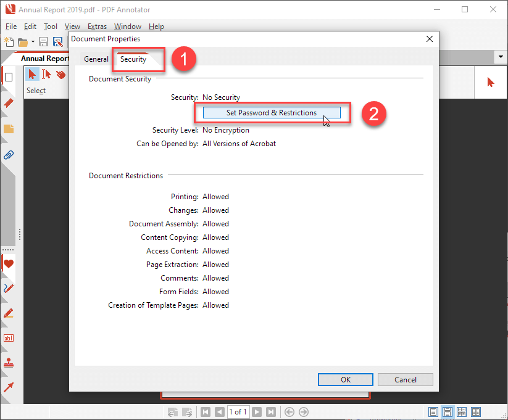Open the Extras menu
The width and height of the screenshot is (508, 420).
point(97,27)
